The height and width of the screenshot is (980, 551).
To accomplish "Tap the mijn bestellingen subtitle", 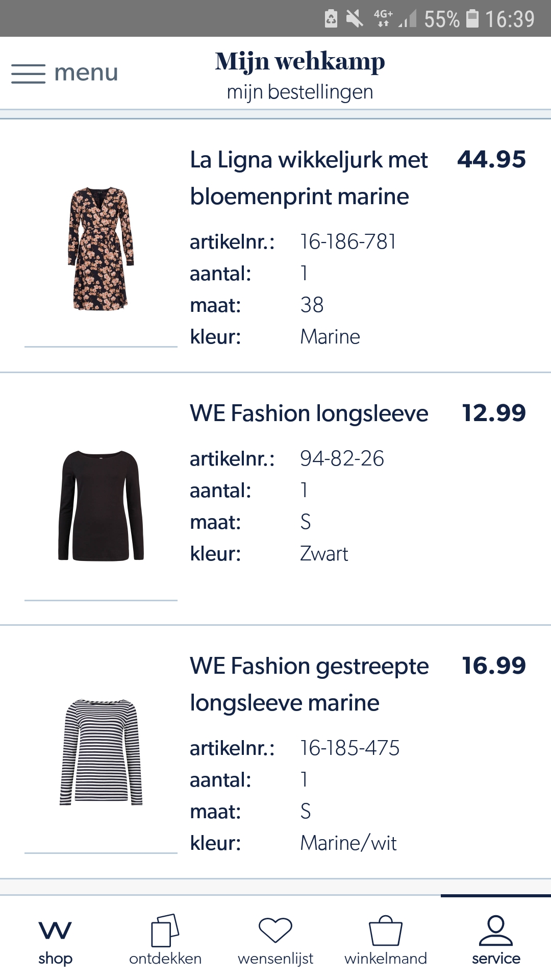I will tap(299, 92).
